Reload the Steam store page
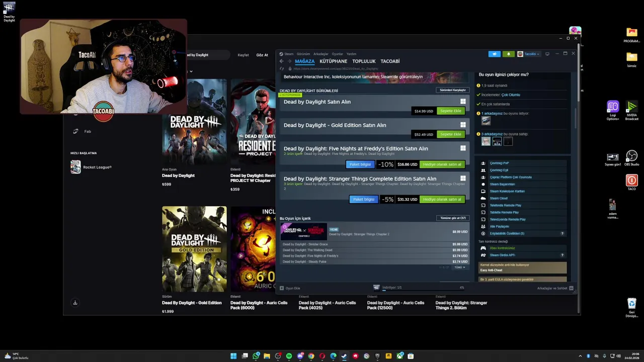Viewport: 644px width, 362px height. 282,68
